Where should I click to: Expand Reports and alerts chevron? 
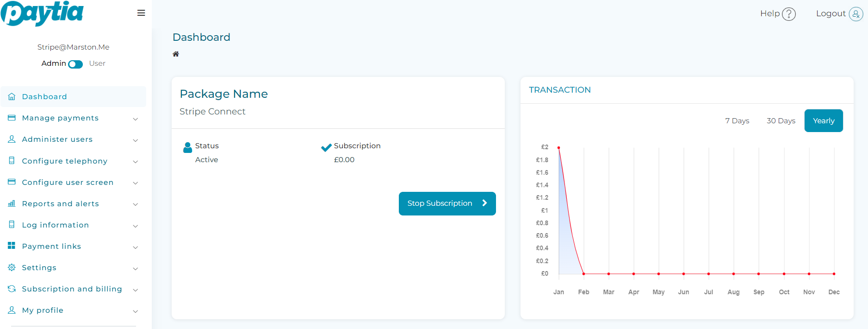pos(136,204)
